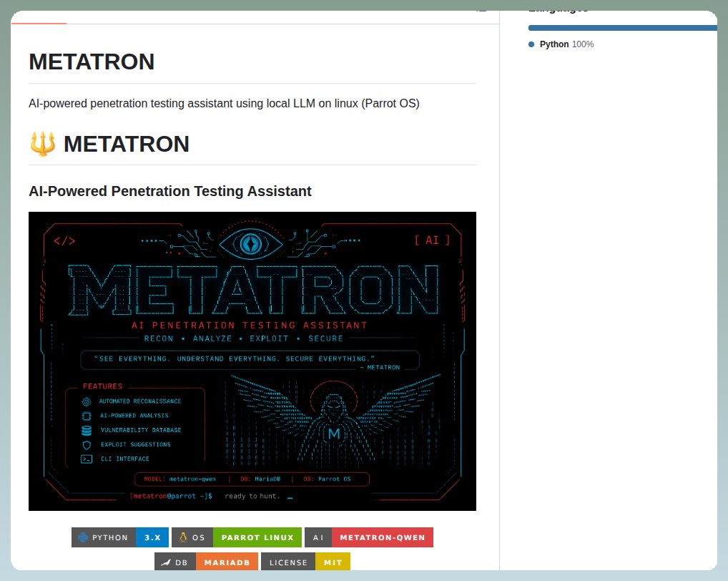Click the Python 3.x badge
This screenshot has height=581, width=728.
[120, 537]
